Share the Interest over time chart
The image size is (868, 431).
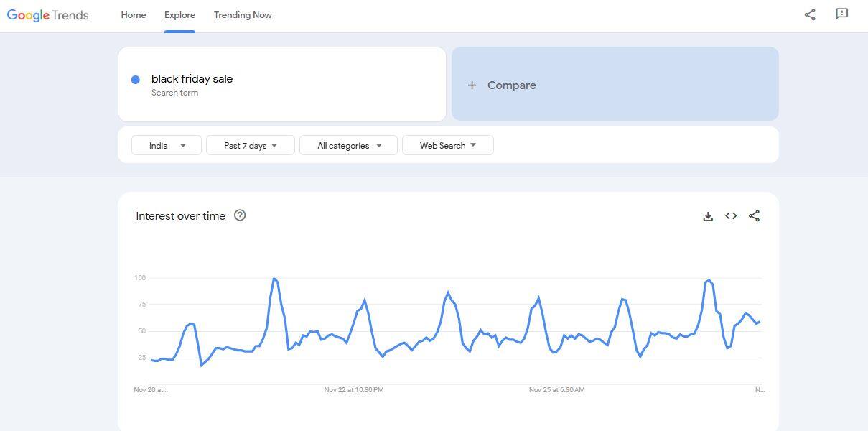754,216
